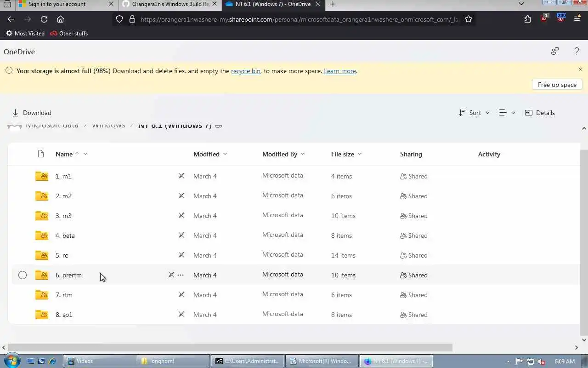The width and height of the screenshot is (588, 368).
Task: Open a new browser tab
Action: click(333, 4)
